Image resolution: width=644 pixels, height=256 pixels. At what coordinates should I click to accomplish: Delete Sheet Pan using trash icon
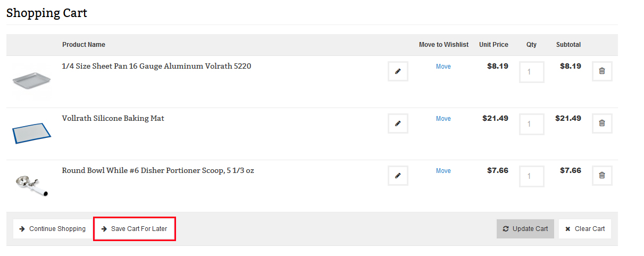602,71
